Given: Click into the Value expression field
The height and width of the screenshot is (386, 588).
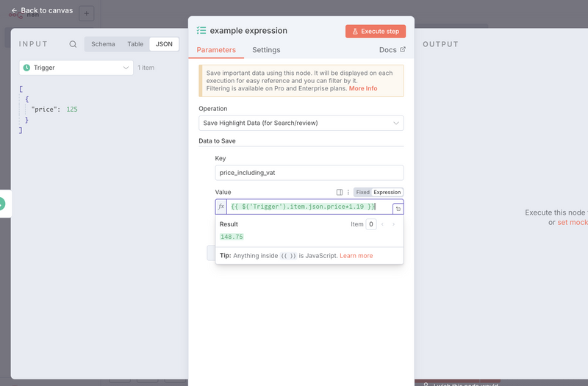Looking at the screenshot, I should pos(309,207).
